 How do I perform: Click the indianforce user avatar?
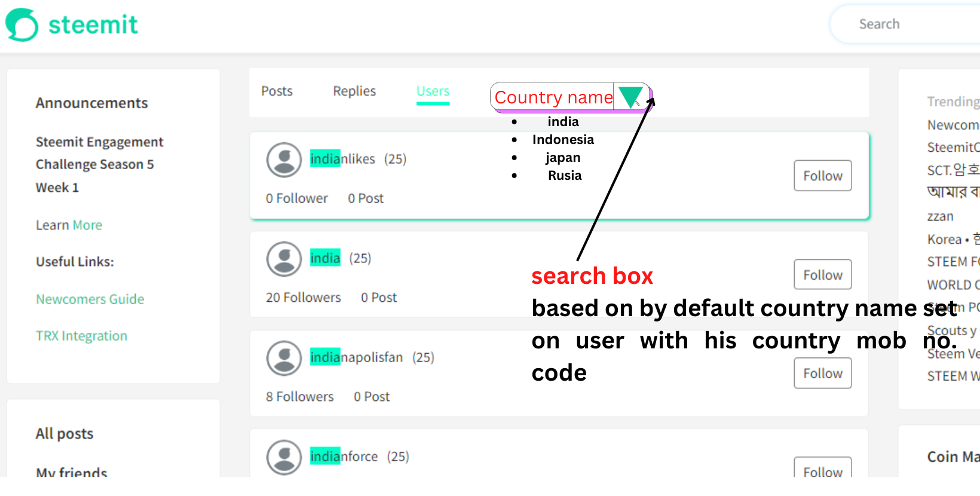click(284, 457)
